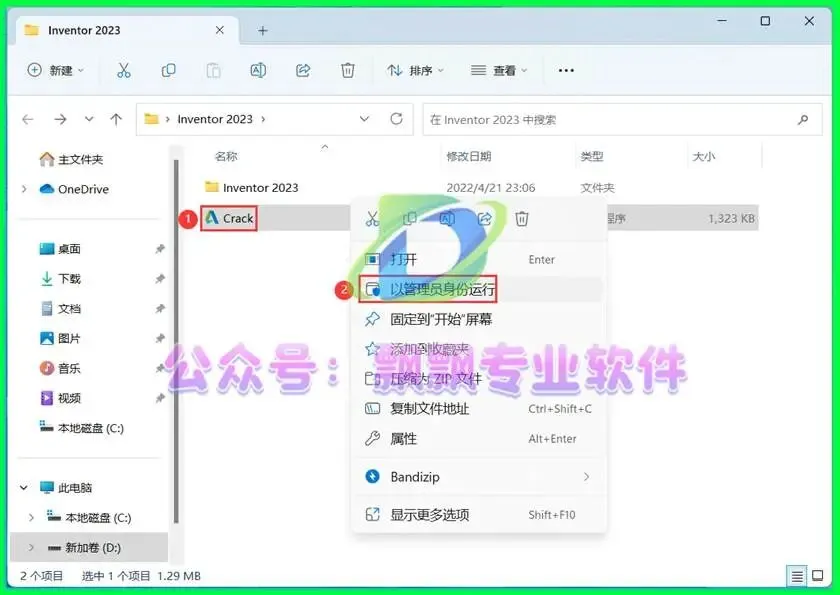Open the recent locations dropdown chevron
The height and width of the screenshot is (595, 840).
89,119
